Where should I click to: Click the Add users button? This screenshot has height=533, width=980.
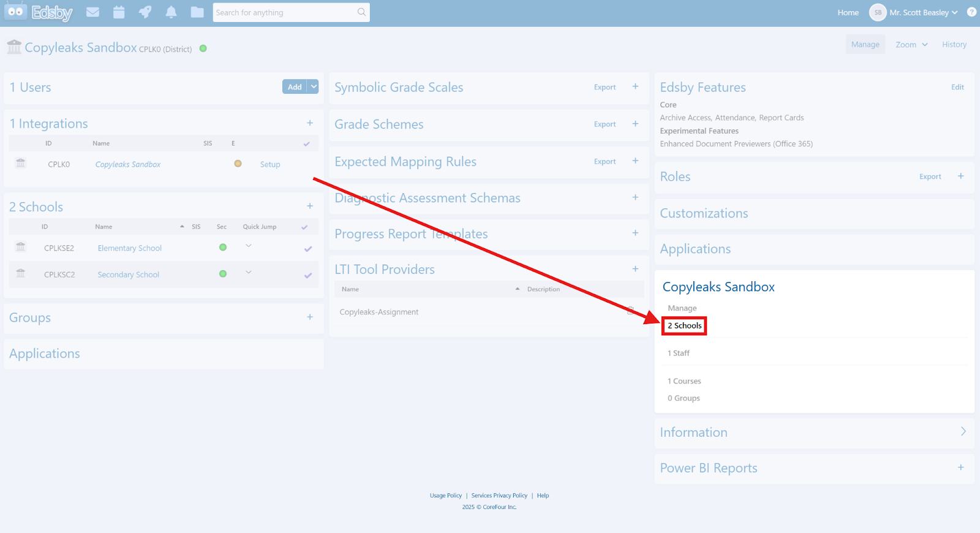295,86
